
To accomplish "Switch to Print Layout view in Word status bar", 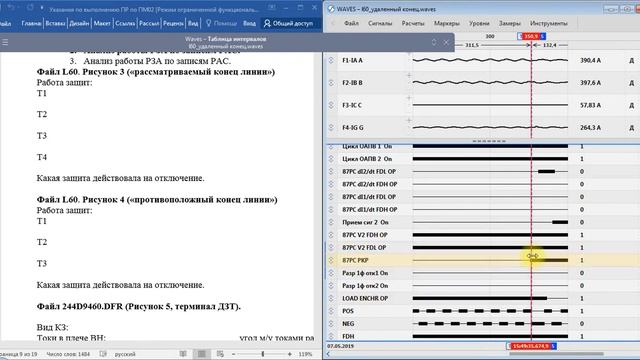I will (x=202, y=354).
